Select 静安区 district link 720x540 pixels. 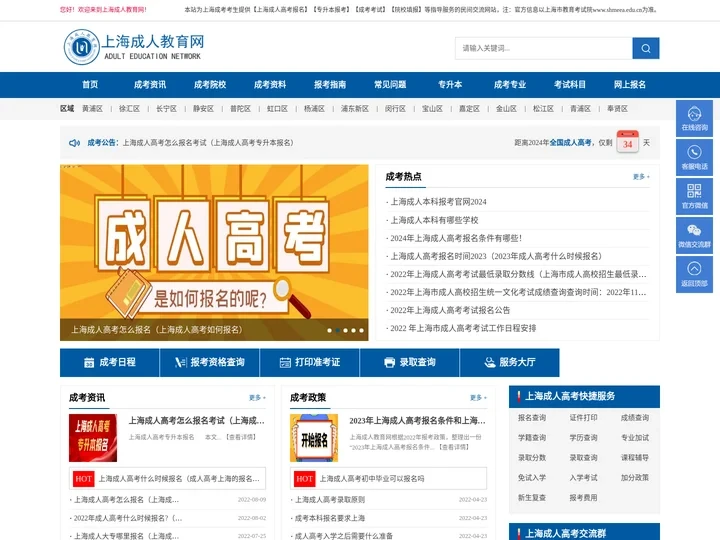tap(203, 109)
